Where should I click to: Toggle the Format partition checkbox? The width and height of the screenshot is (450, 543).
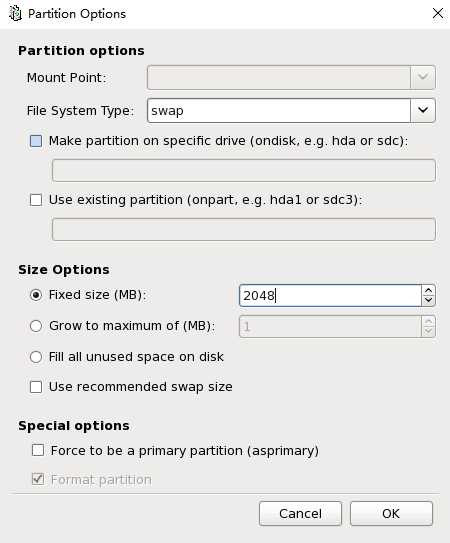pos(38,479)
